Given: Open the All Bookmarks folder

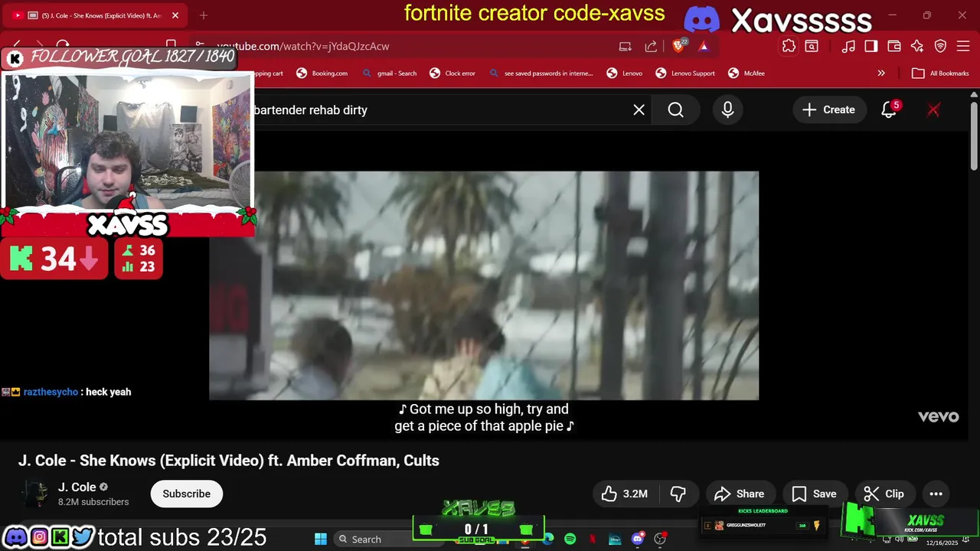Looking at the screenshot, I should [941, 73].
